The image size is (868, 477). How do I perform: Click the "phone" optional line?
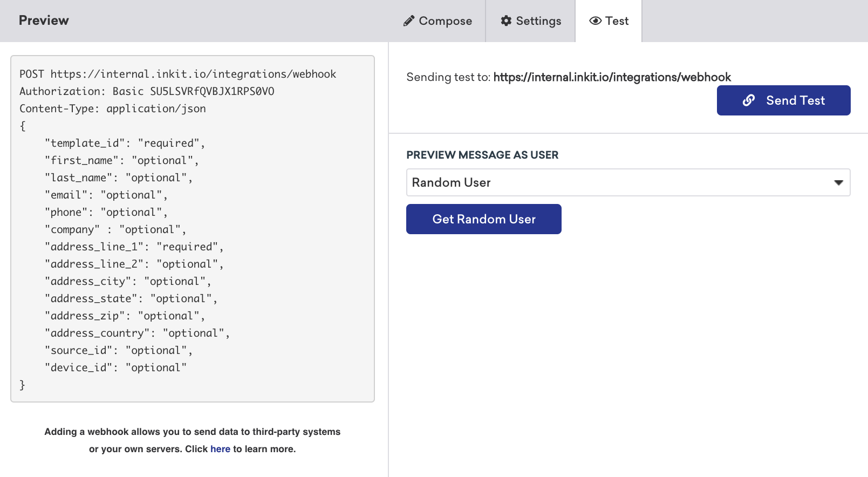[106, 212]
